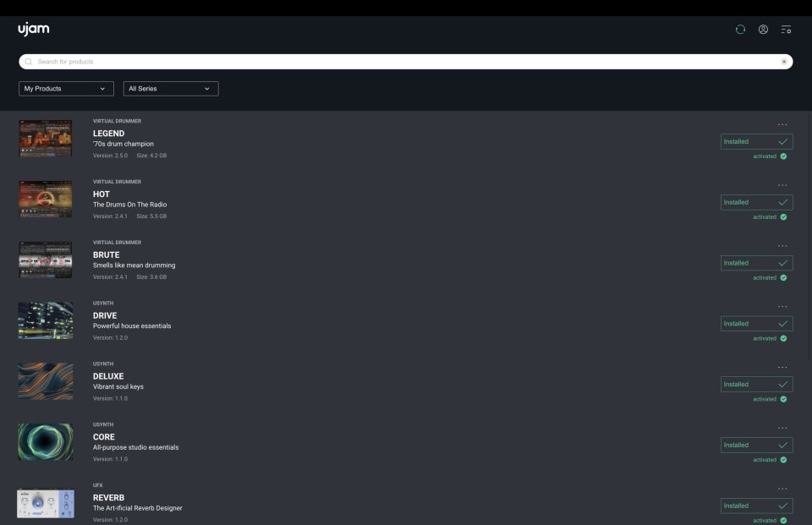Open the settings list icon in header
812x525 pixels.
[x=786, y=30]
